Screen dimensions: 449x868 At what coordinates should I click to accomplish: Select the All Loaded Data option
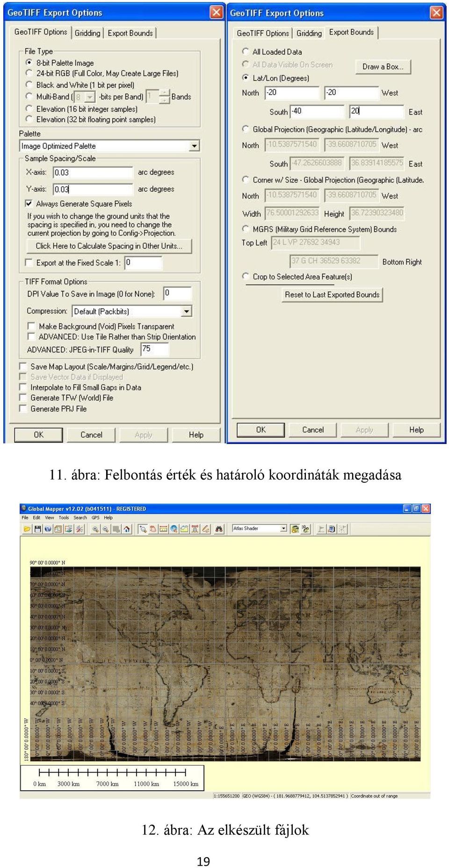pyautogui.click(x=246, y=51)
